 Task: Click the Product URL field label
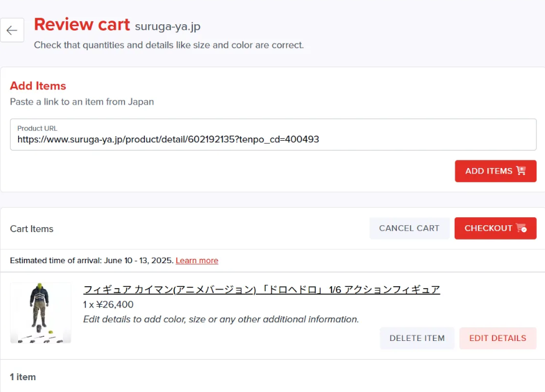click(x=37, y=128)
